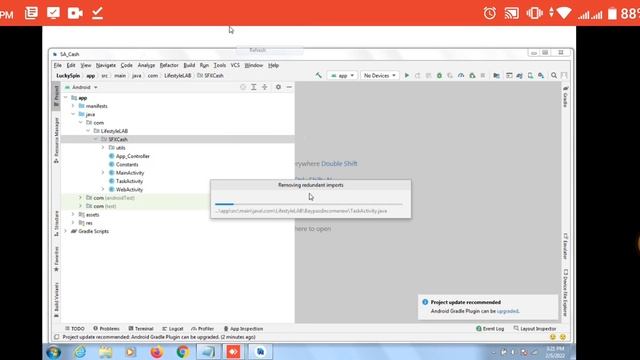The image size is (640, 360).
Task: Click the Windows Start orb
Action: tap(53, 352)
